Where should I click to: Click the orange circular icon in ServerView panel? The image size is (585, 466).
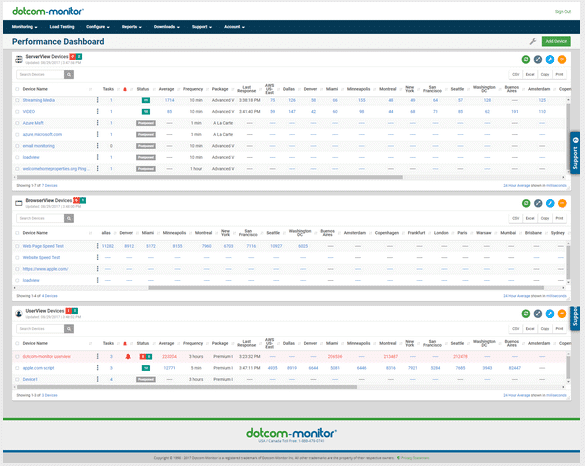click(x=562, y=59)
